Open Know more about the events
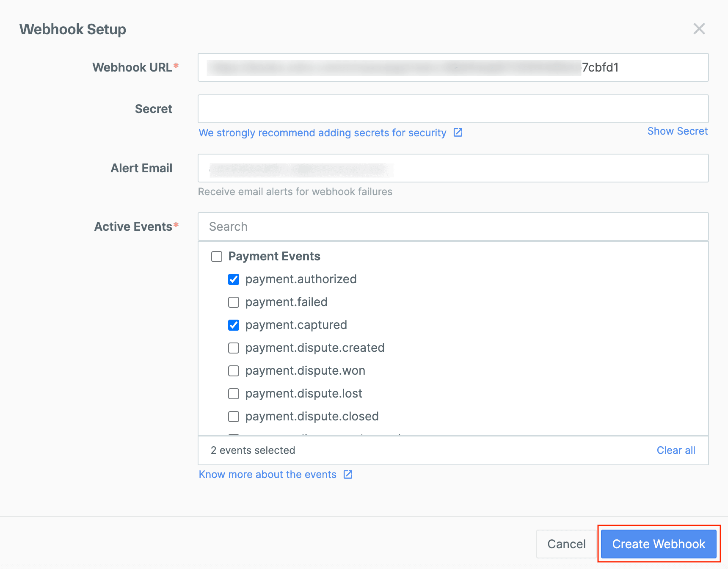This screenshot has height=569, width=728. point(267,474)
